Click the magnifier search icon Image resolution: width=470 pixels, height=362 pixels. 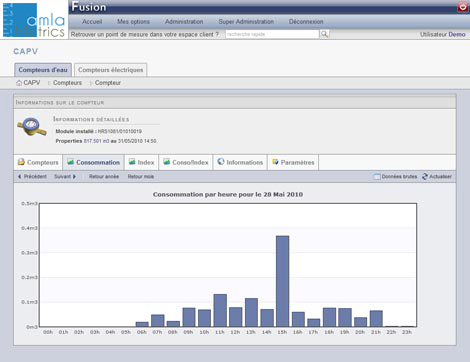[x=324, y=34]
